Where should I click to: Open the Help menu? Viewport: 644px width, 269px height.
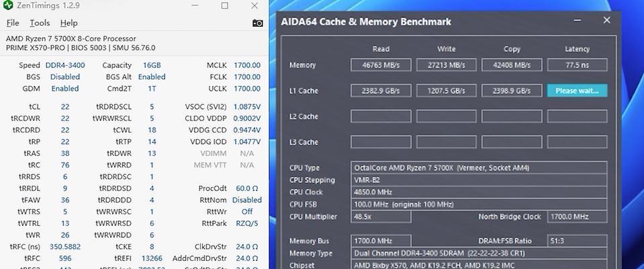click(x=69, y=23)
